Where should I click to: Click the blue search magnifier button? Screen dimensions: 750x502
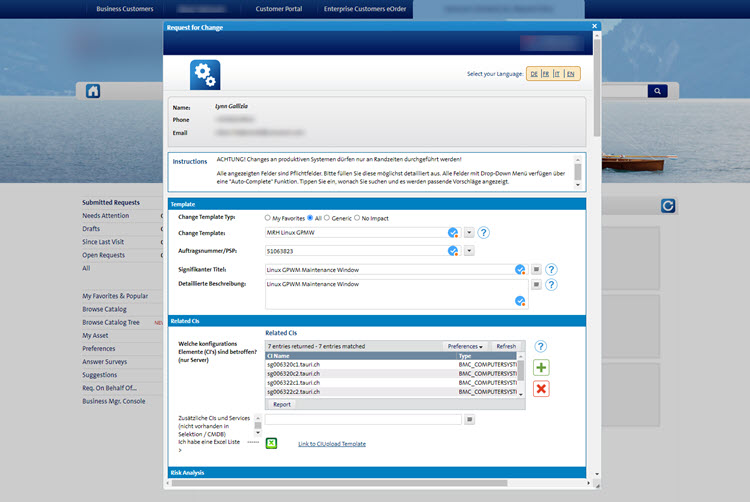coord(657,91)
